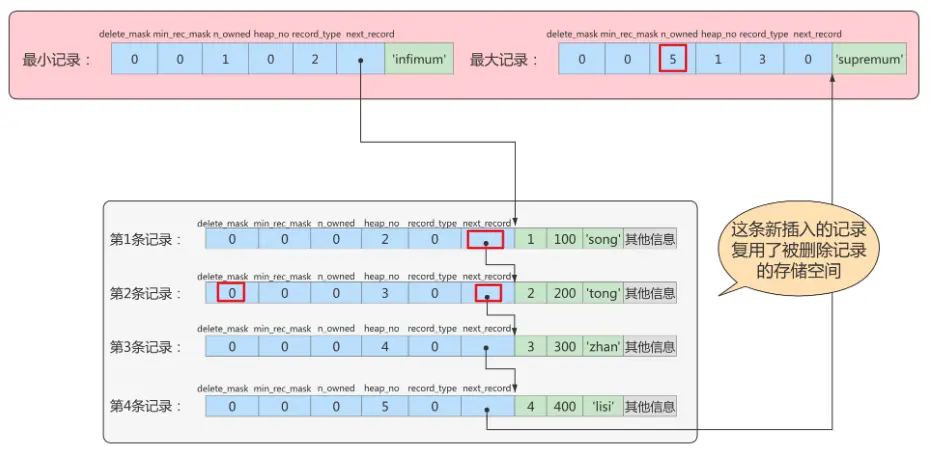The image size is (930, 456).
Task: Click the 'tong' data cell
Action: (x=603, y=294)
